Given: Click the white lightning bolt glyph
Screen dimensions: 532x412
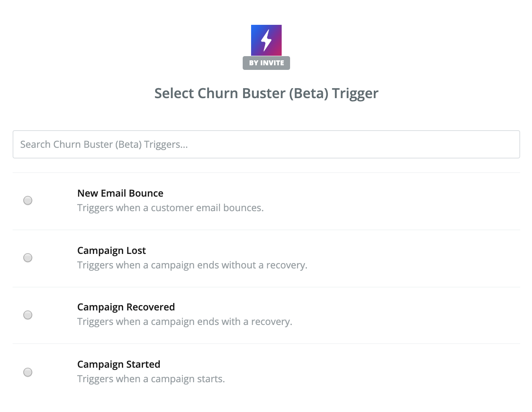Looking at the screenshot, I should 266,40.
